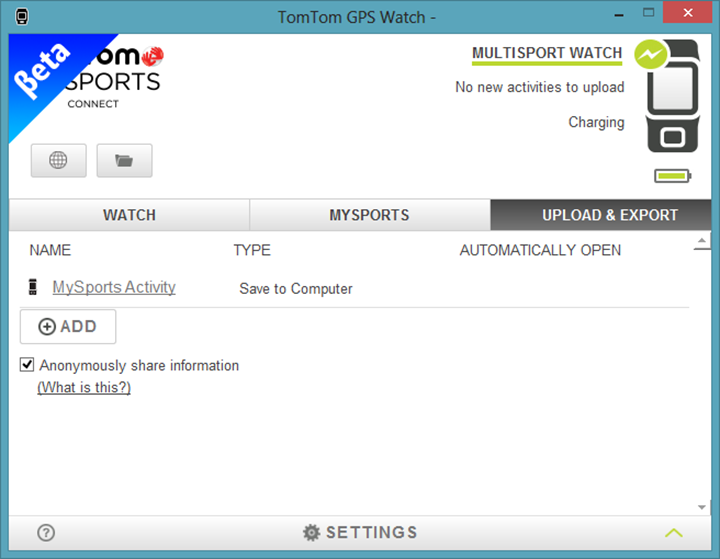Collapse settings panel with green chevron
Viewport: 720px width, 559px height.
[674, 533]
